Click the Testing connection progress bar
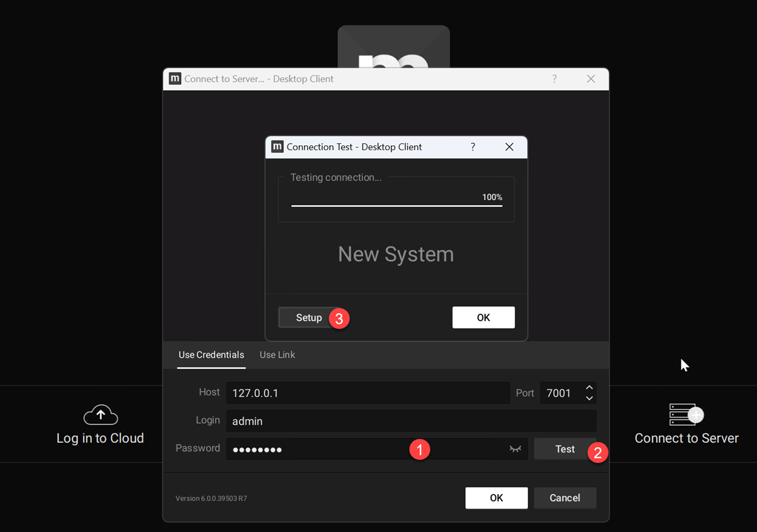 coord(396,206)
